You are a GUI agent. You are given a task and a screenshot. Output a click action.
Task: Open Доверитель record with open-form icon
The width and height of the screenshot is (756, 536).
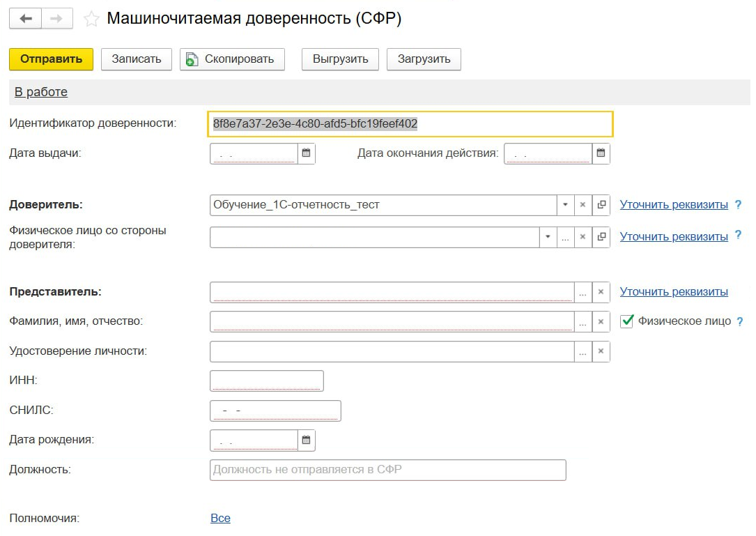pos(601,205)
